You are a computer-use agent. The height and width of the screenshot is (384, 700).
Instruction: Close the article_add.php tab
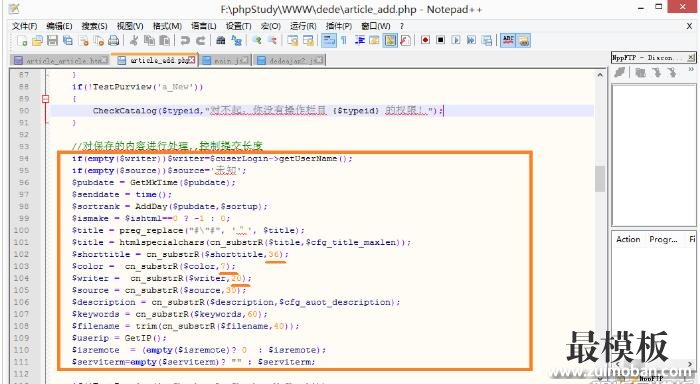click(x=192, y=60)
